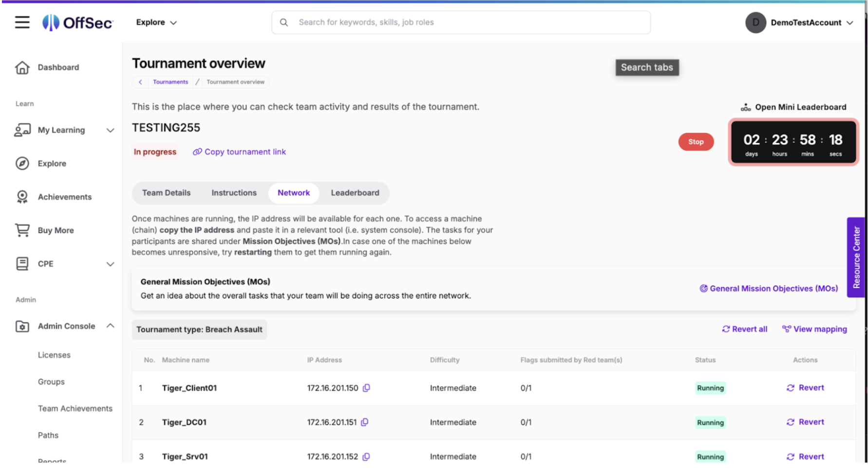This screenshot has height=469, width=868.
Task: Copy IP address of Tiger_Srv01
Action: 367,457
